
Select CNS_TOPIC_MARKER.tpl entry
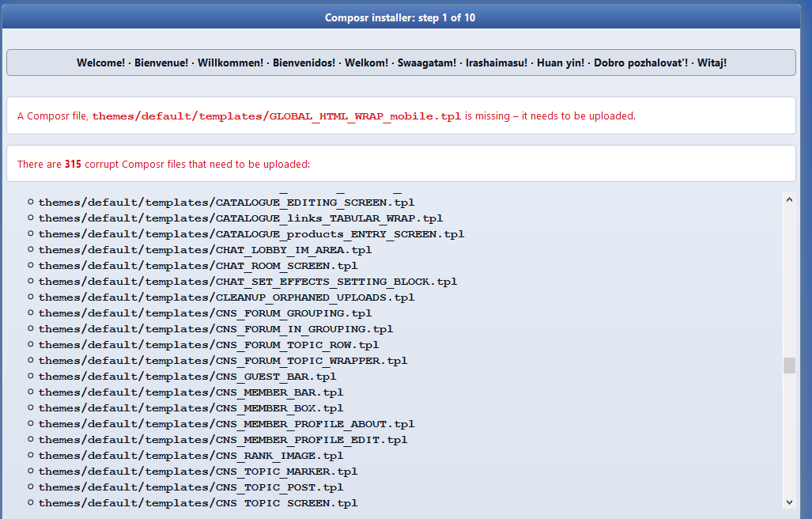point(198,472)
